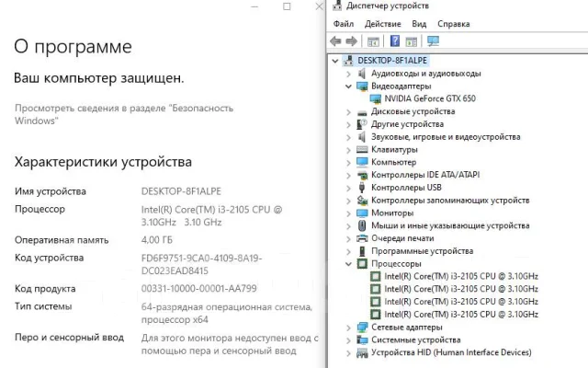
Task: Click the Тип системы 64-разрядная value
Action: 227,313
